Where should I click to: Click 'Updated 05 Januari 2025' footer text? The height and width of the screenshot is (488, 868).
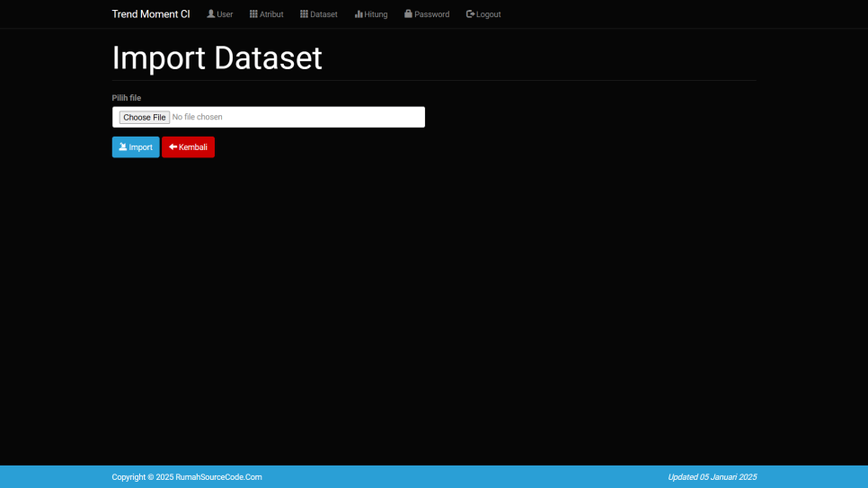point(712,477)
